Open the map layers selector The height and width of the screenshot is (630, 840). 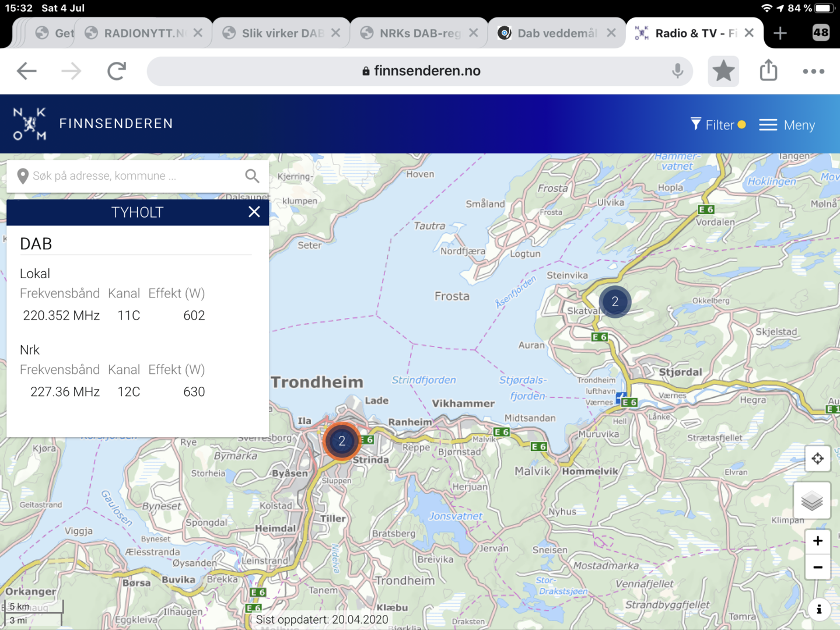[x=812, y=501]
